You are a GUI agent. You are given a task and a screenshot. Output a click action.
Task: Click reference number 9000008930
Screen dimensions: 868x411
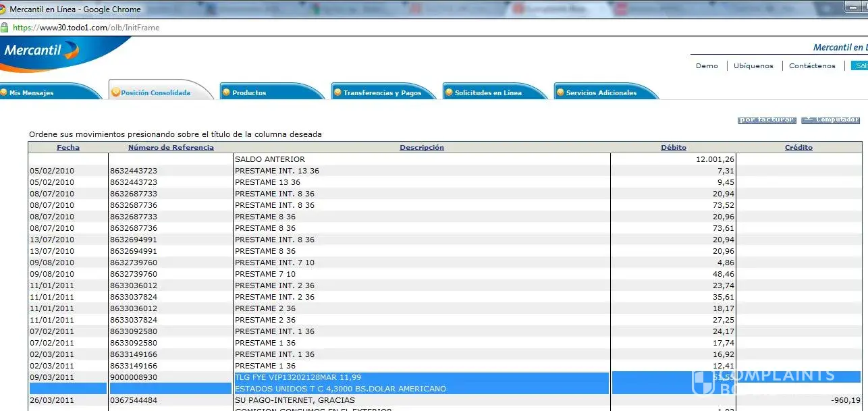point(134,377)
